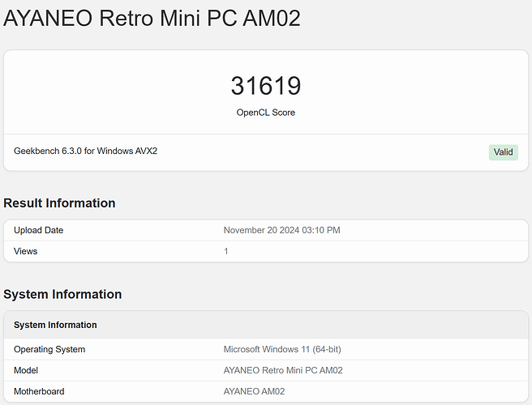The image size is (532, 405).
Task: Click the Operating System row label
Action: pyautogui.click(x=49, y=349)
